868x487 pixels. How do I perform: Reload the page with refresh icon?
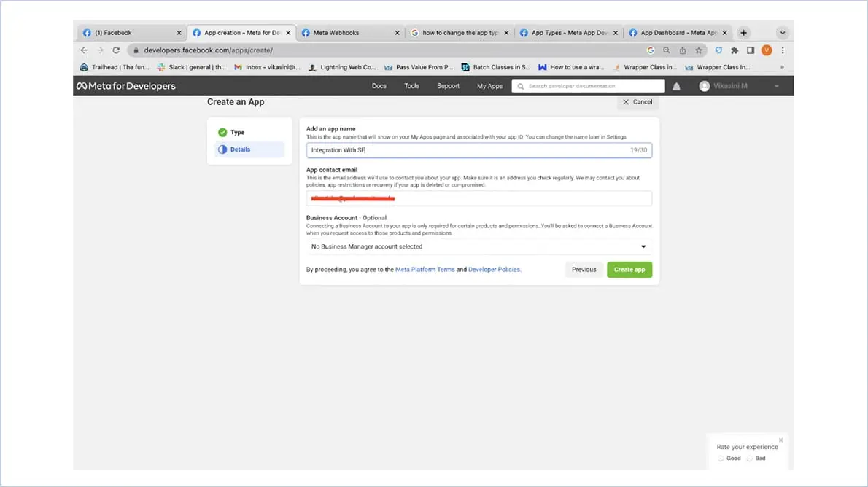(x=116, y=50)
